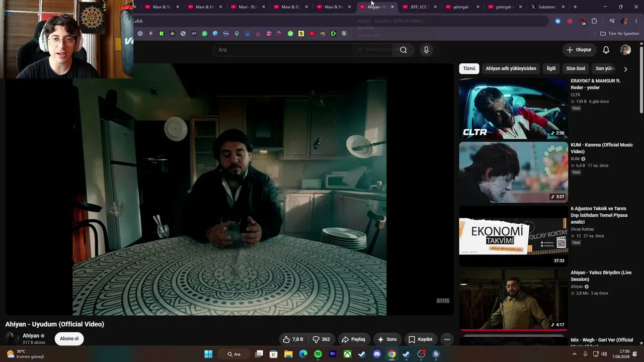Open the Olcay Koktay channel name

[x=582, y=229]
